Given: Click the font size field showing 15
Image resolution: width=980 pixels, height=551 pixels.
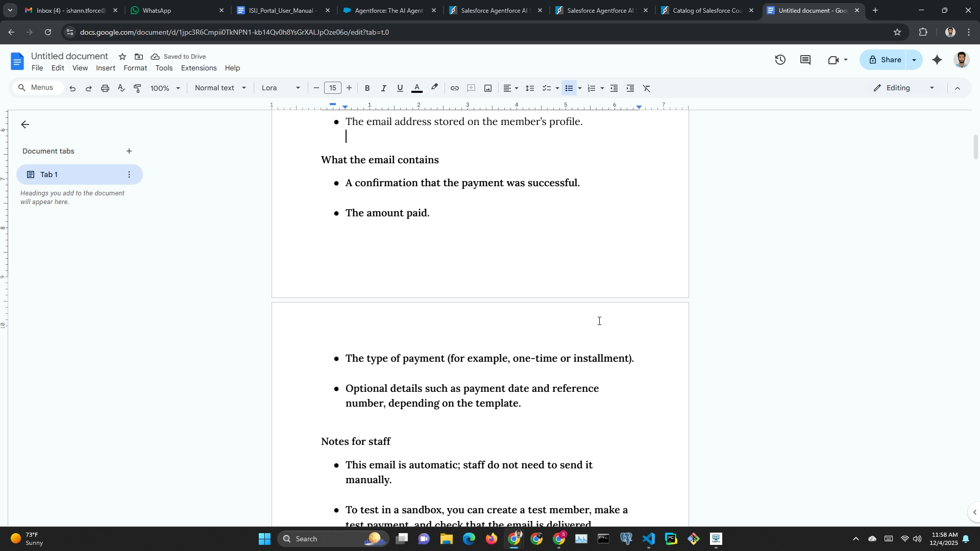Looking at the screenshot, I should pyautogui.click(x=333, y=88).
